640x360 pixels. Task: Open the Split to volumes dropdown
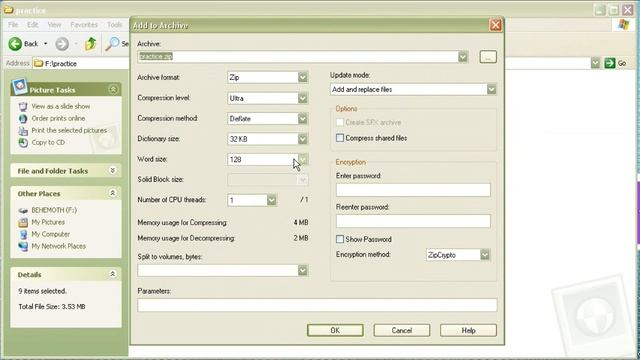click(302, 270)
